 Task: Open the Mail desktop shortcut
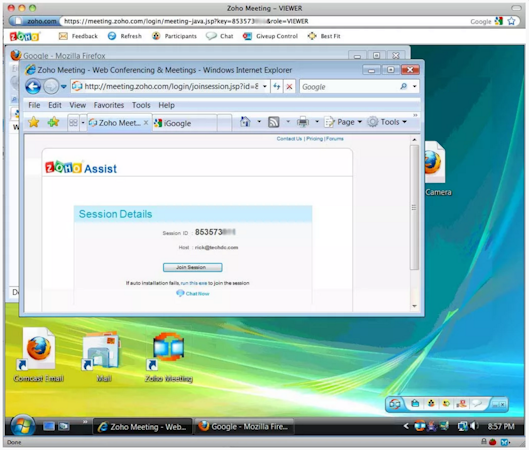pyautogui.click(x=103, y=356)
